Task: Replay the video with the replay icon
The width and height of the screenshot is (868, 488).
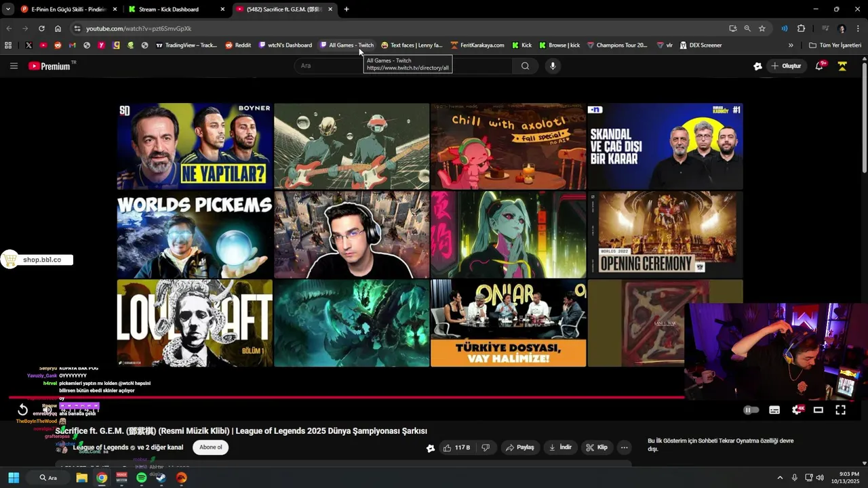Action: (22, 409)
